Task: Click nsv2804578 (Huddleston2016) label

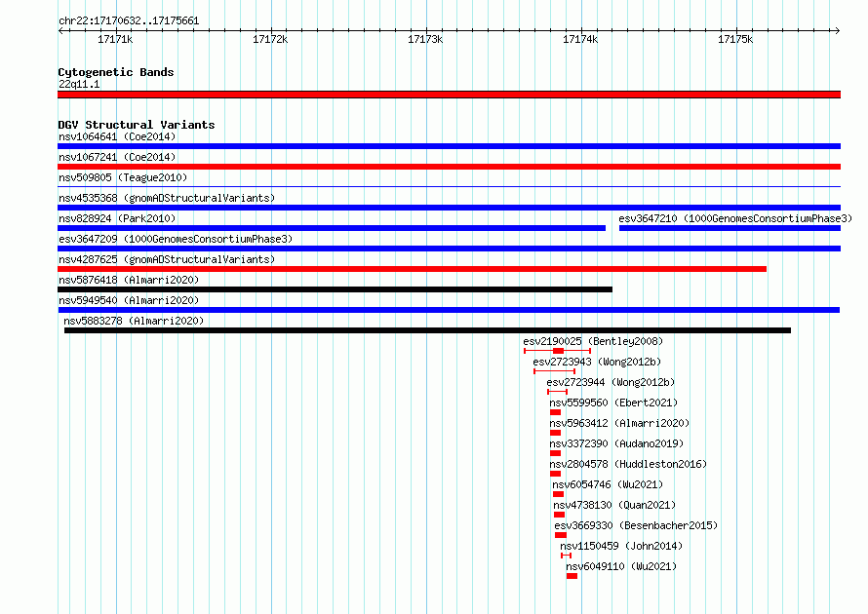Action: [x=628, y=464]
